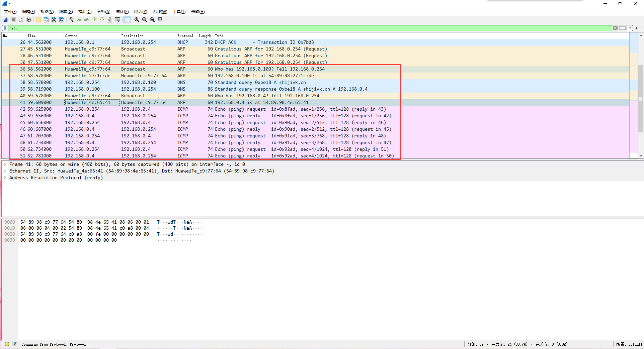This screenshot has width=644, height=349.
Task: Expand the Ethernet II details row
Action: pyautogui.click(x=5, y=171)
